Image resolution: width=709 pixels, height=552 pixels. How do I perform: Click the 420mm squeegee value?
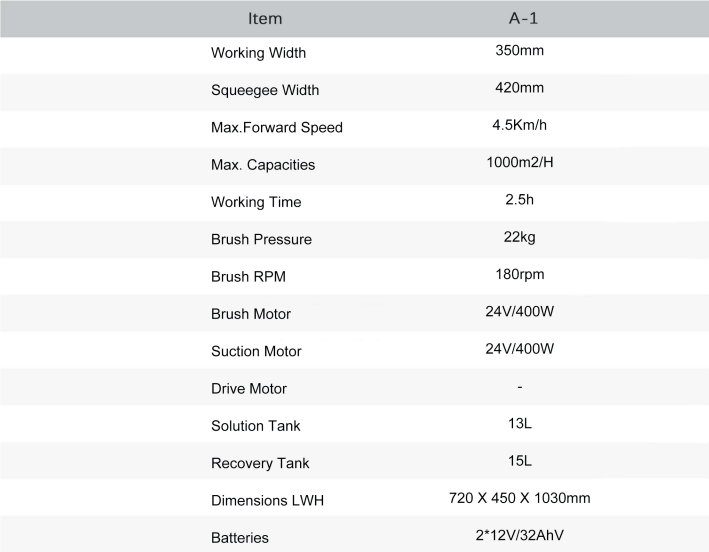(x=519, y=88)
